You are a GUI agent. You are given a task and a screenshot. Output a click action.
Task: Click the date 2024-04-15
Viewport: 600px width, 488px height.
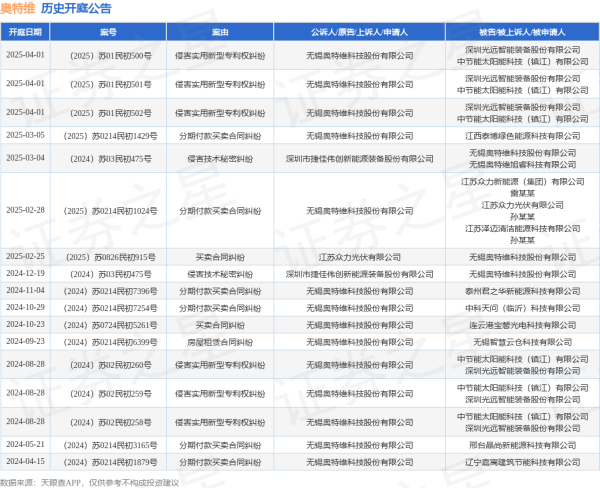[25, 461]
